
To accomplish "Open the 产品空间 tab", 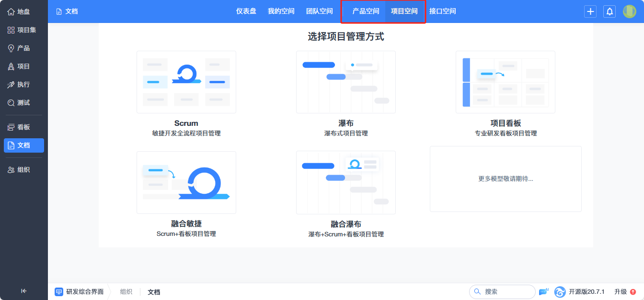I will click(366, 11).
